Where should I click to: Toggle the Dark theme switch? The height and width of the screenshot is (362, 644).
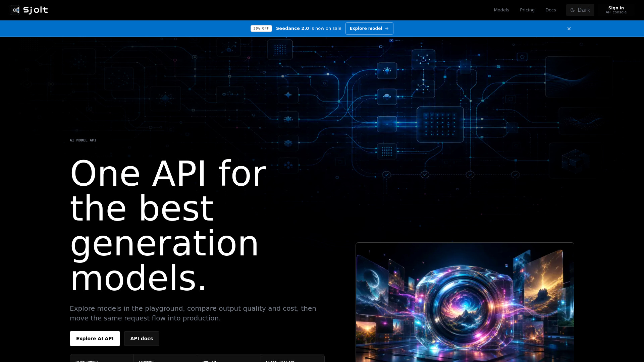(x=580, y=10)
